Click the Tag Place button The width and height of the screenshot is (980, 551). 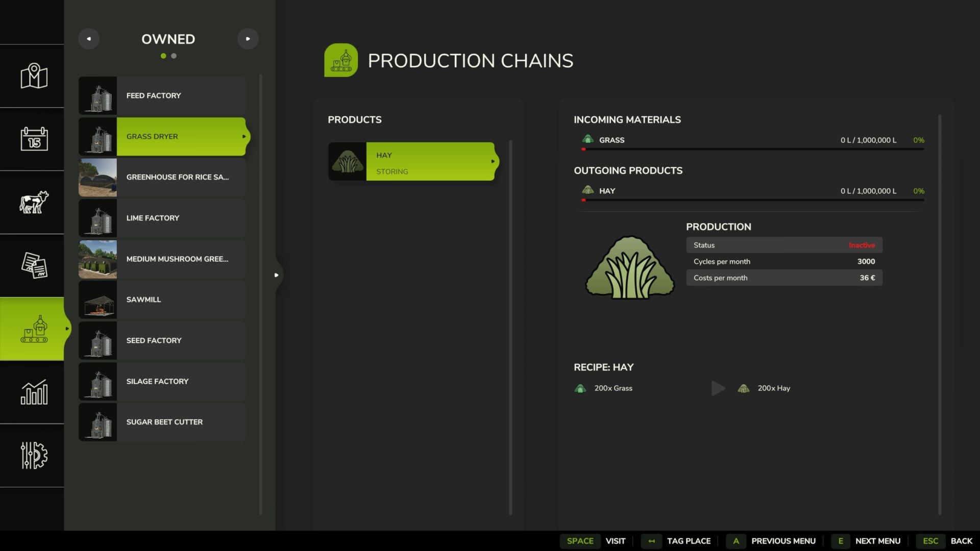point(676,541)
